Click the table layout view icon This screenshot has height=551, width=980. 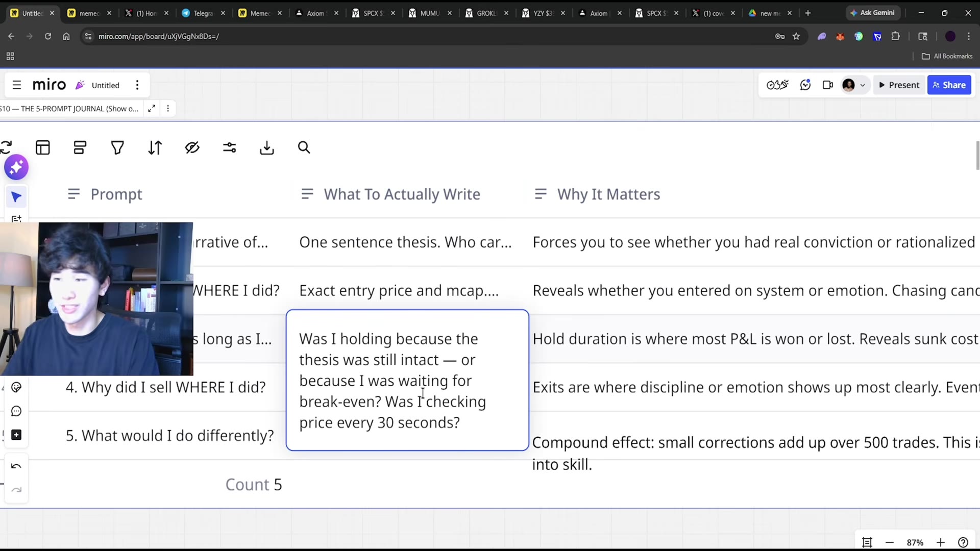pyautogui.click(x=43, y=148)
